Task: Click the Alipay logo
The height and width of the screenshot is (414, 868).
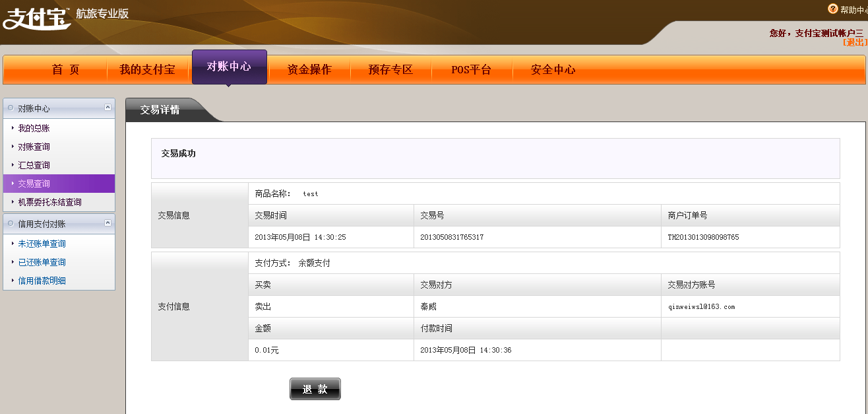Action: [x=37, y=17]
